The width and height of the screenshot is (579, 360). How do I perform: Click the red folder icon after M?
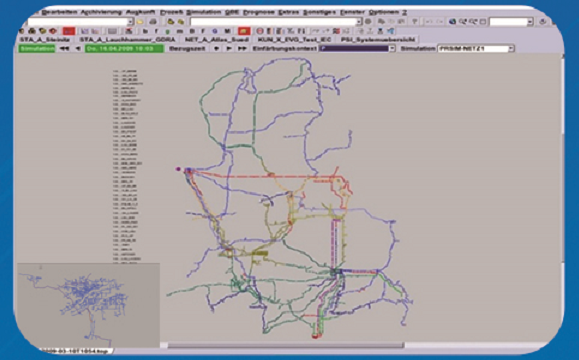click(x=244, y=31)
